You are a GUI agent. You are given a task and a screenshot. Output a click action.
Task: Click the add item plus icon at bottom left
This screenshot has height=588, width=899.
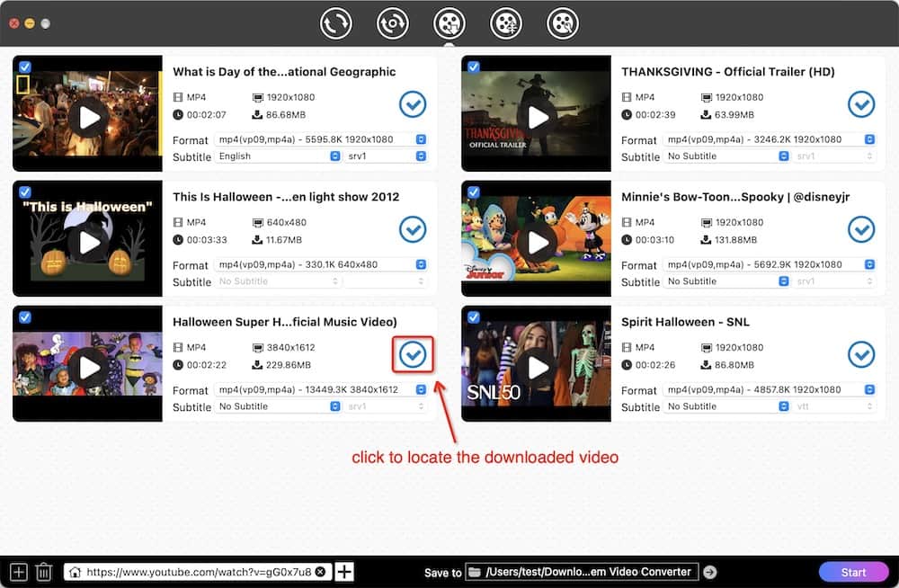click(x=18, y=572)
